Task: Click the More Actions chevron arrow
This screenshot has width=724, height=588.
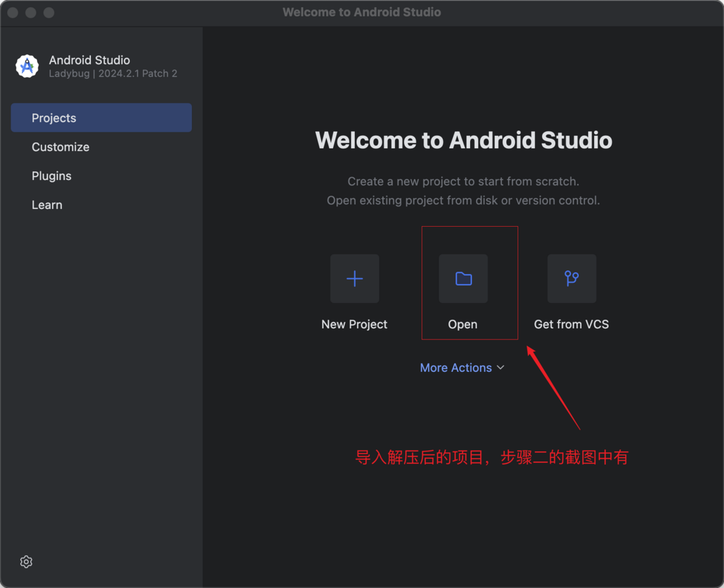Action: [500, 368]
